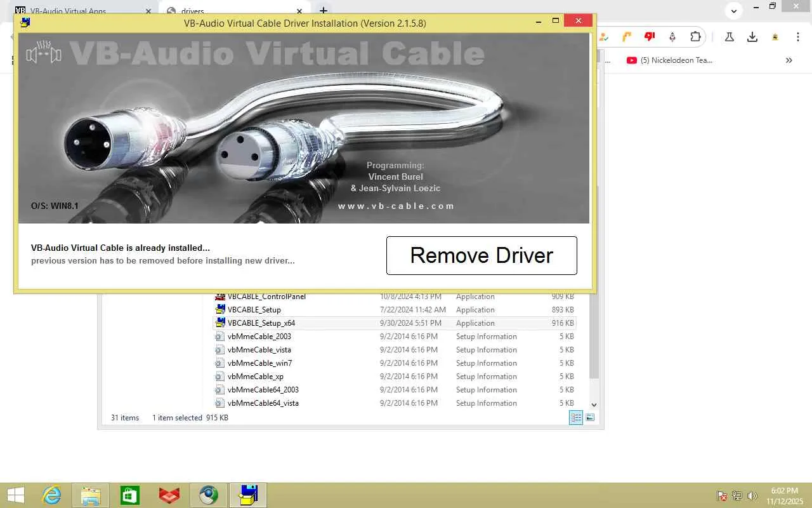
Task: Open File Explorer from the taskbar
Action: pos(90,495)
